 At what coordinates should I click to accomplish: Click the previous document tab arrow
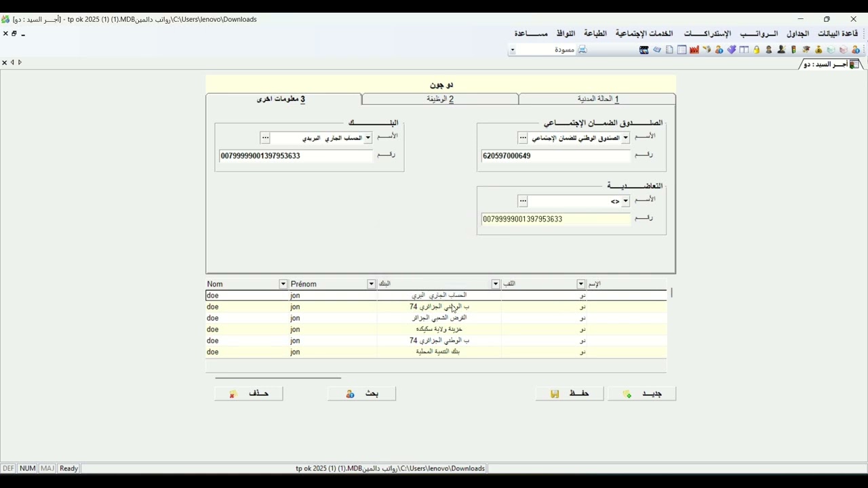tap(12, 62)
